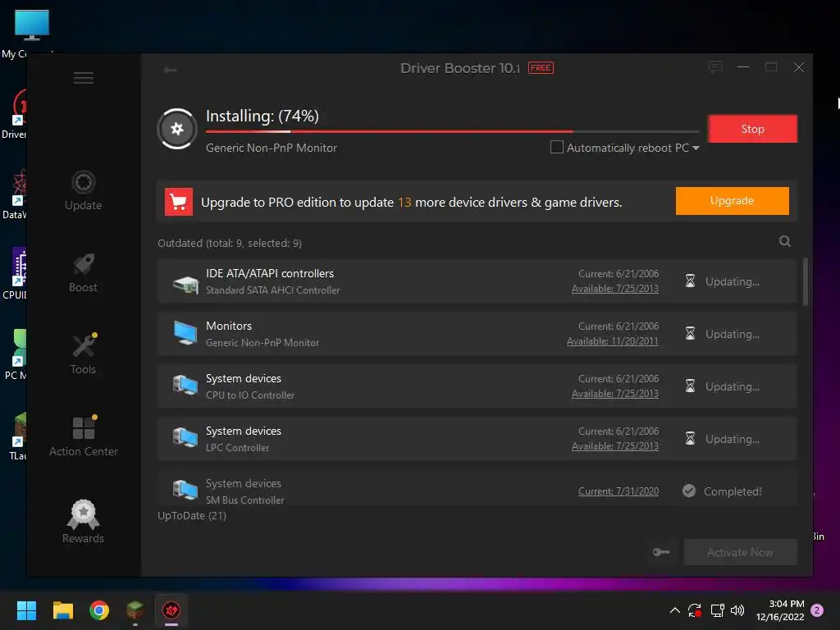Expand the Automatically reboot PC dropdown arrow
This screenshot has width=840, height=630.
tap(696, 148)
